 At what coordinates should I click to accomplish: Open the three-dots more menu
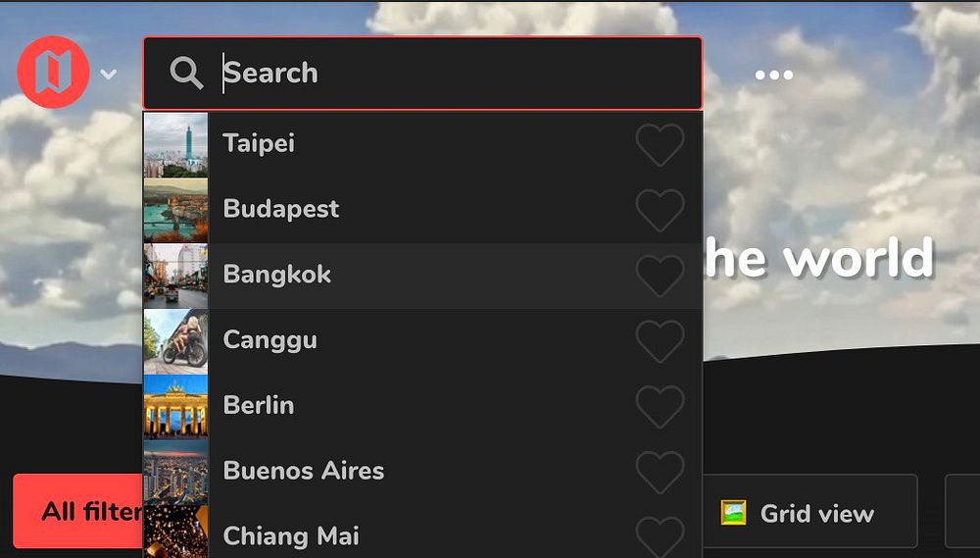(x=774, y=76)
